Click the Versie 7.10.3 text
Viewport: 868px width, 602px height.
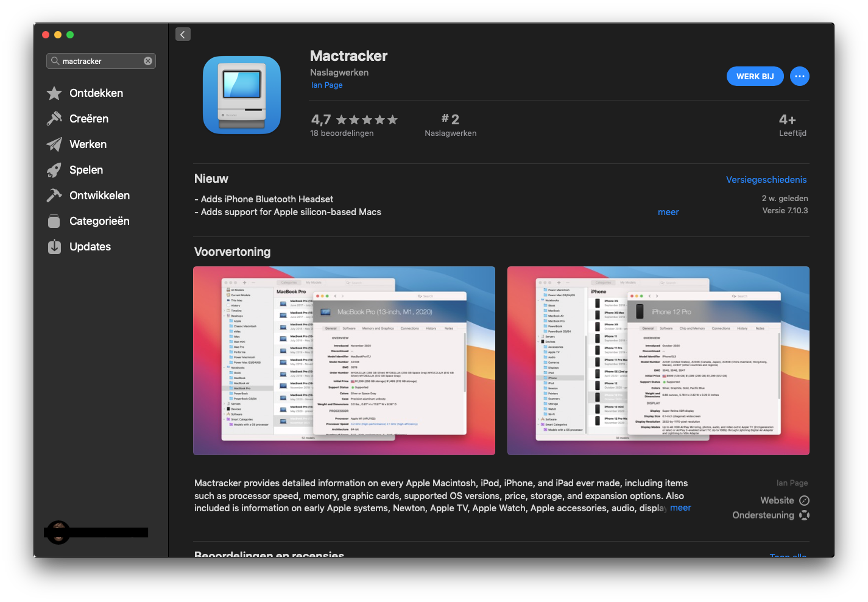coord(785,211)
